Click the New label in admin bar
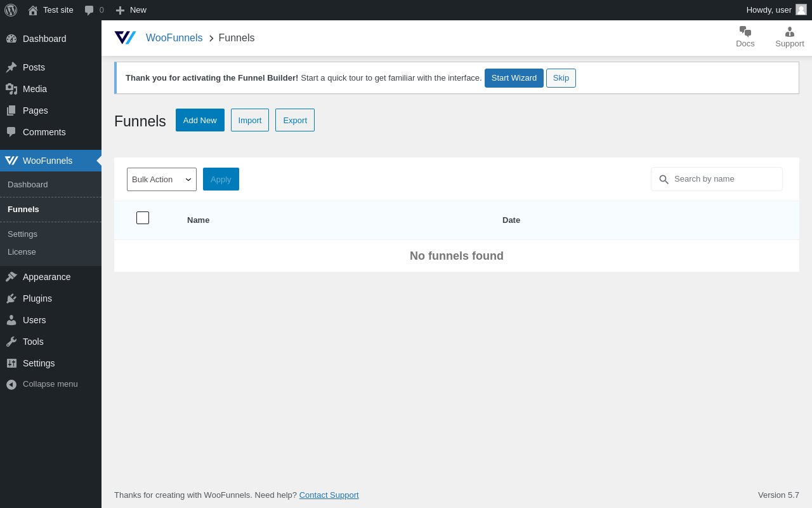The height and width of the screenshot is (508, 812). tap(138, 10)
